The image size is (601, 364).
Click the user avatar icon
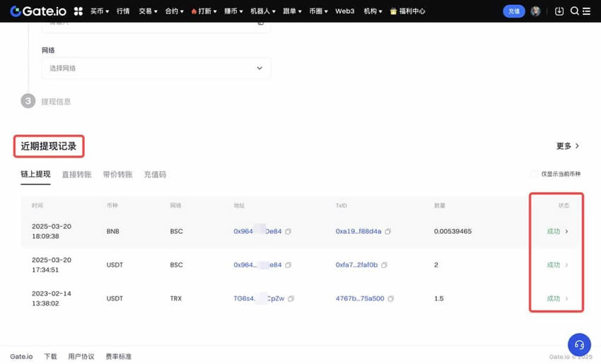coord(536,11)
